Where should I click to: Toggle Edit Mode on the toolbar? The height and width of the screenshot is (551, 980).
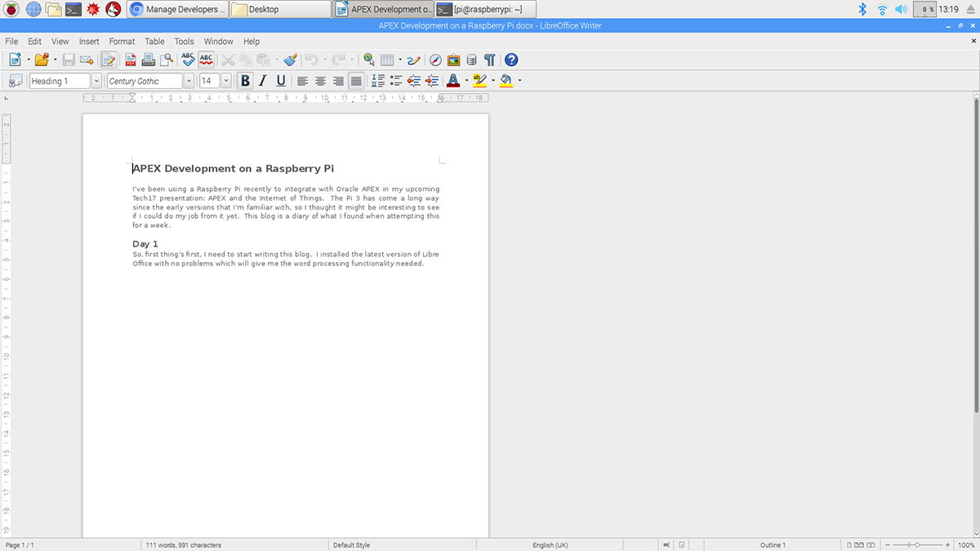coord(109,60)
